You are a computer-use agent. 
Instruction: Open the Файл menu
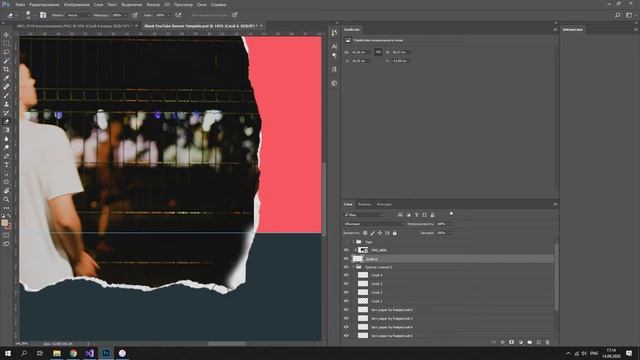click(x=20, y=4)
